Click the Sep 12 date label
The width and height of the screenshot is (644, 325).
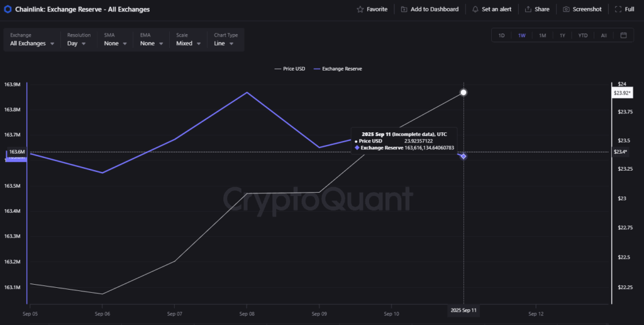point(536,314)
